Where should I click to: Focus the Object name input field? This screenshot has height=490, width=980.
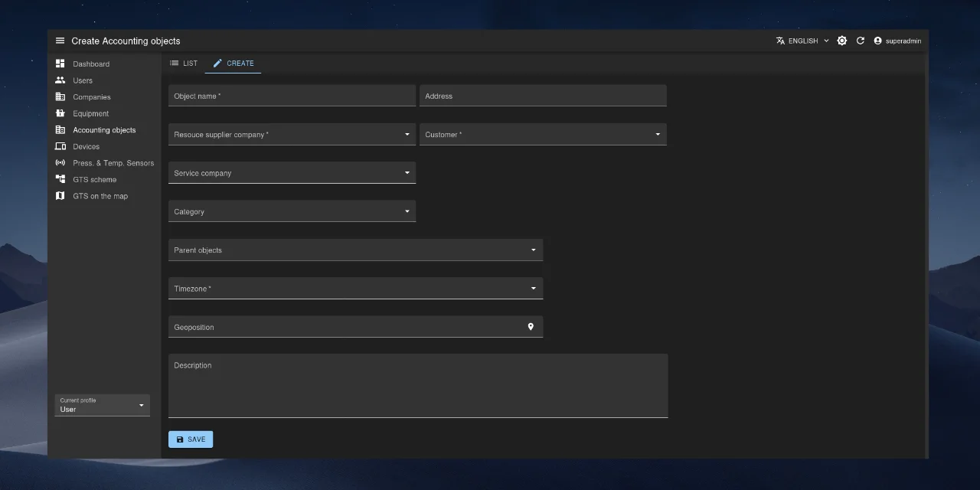click(x=292, y=96)
